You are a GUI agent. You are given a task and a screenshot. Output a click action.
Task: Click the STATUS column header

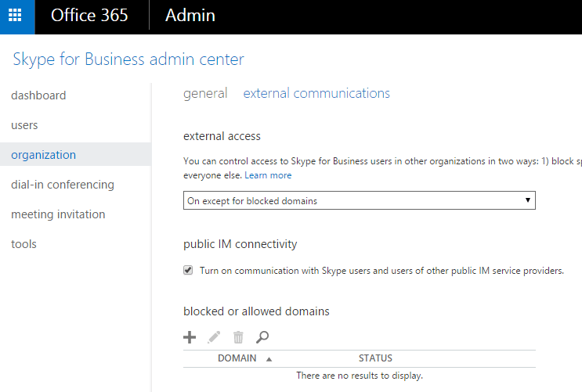pos(375,358)
